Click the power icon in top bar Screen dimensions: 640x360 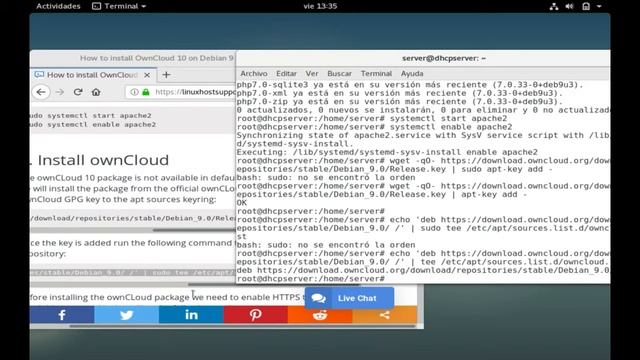pos(586,6)
